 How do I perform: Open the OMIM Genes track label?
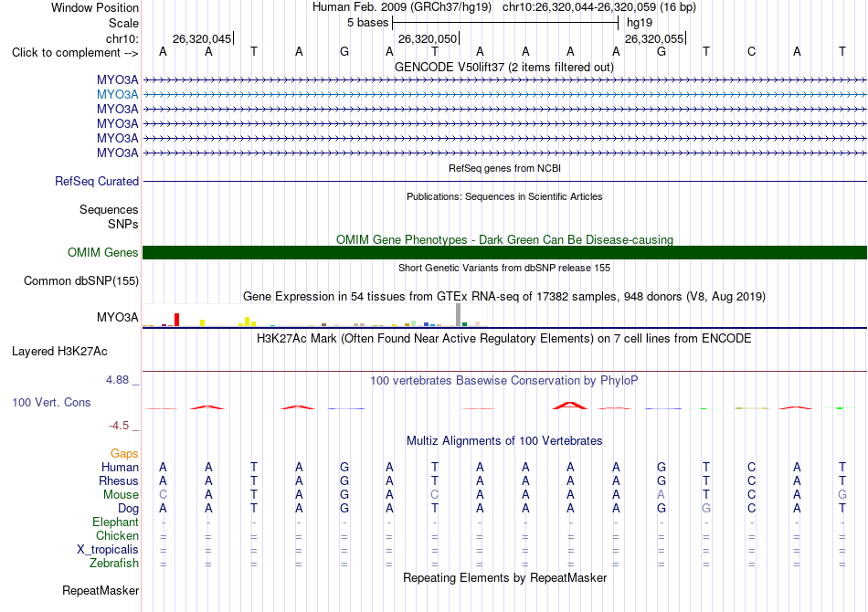(103, 253)
